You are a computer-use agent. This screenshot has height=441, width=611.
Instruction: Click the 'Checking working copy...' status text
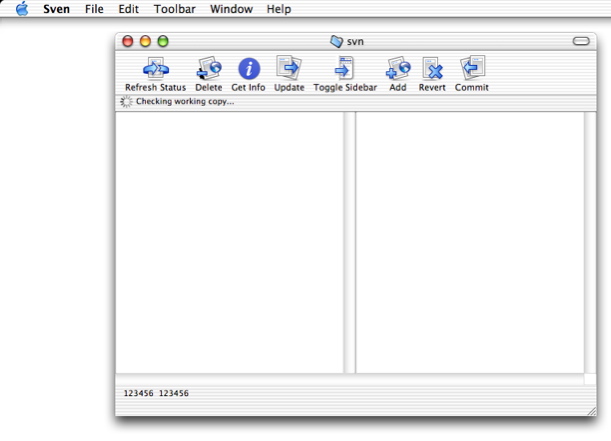click(185, 101)
